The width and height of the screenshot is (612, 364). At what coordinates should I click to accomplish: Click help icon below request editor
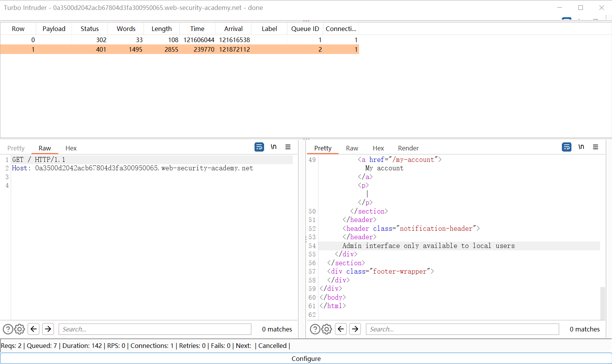click(x=8, y=329)
